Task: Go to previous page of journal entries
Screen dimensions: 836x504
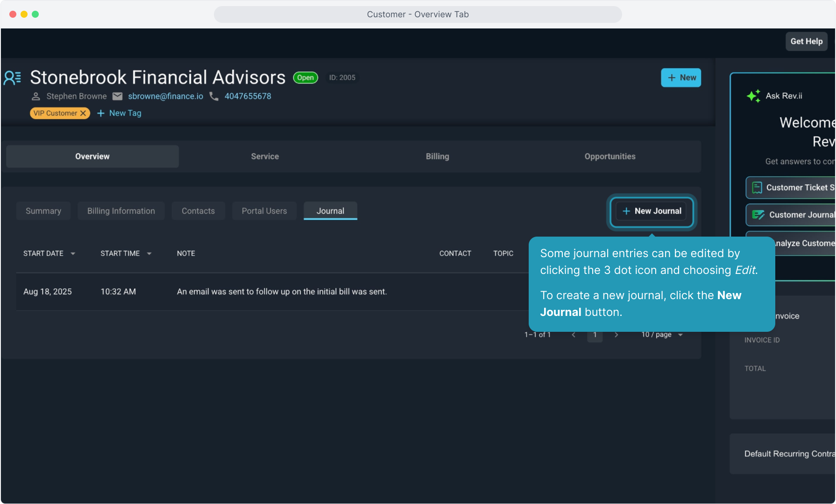Action: pos(574,335)
